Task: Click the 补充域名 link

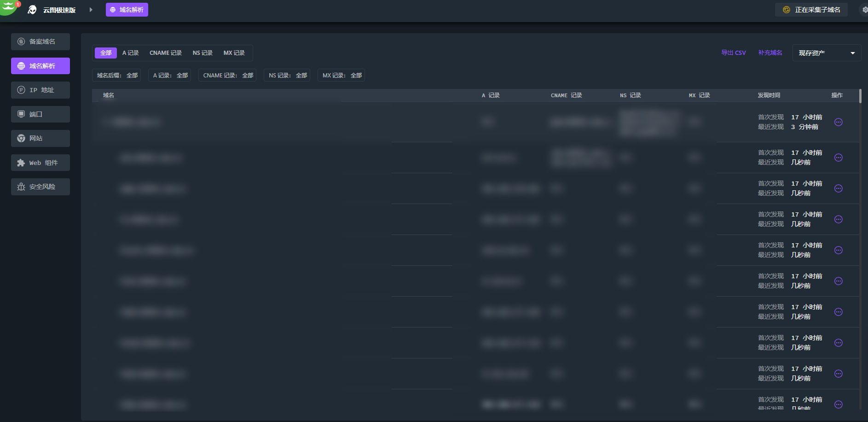Action: click(770, 53)
